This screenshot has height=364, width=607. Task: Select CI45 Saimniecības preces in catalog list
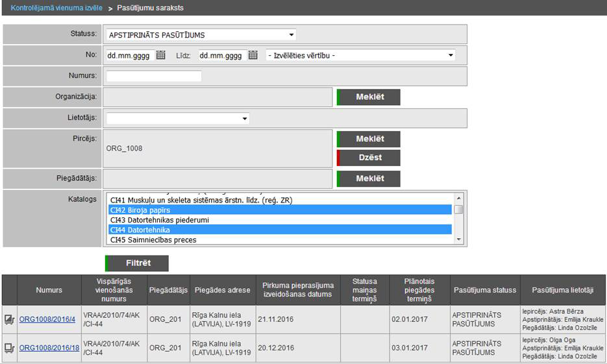[x=279, y=239]
